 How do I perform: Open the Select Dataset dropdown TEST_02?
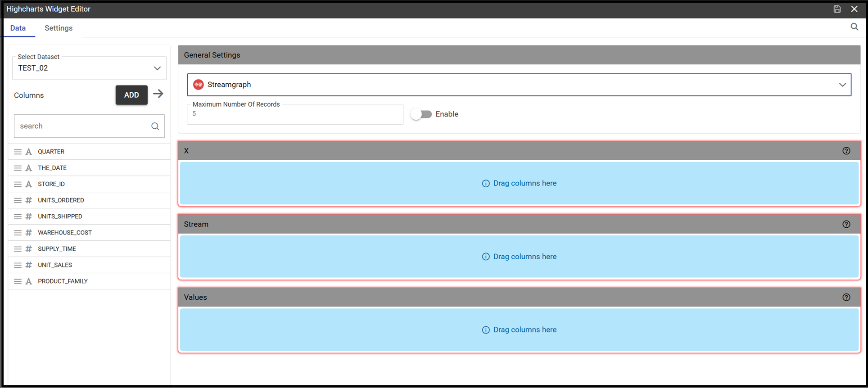pos(89,68)
